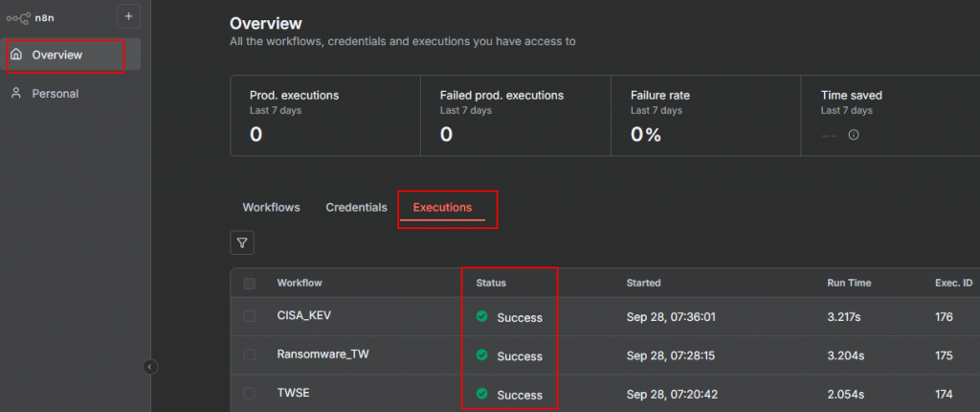Tick the TWSE execution checkbox

pyautogui.click(x=250, y=394)
